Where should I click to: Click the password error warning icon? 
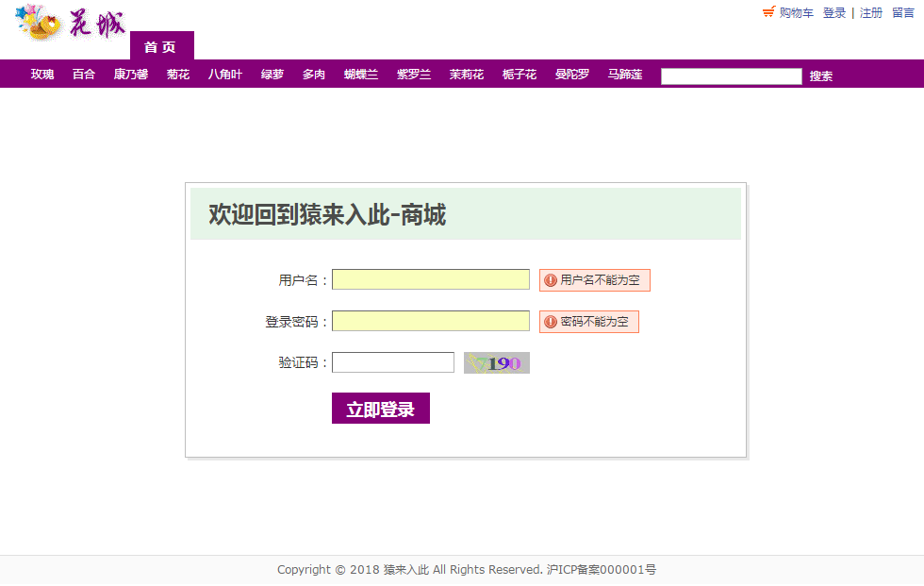click(x=550, y=322)
